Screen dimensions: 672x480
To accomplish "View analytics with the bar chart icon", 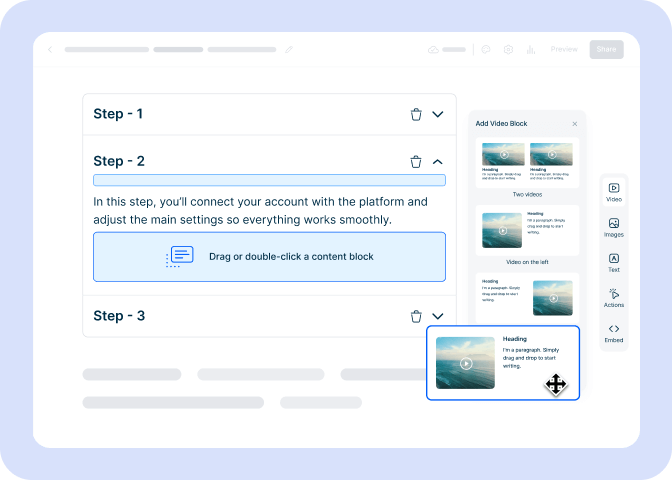I will (x=531, y=50).
